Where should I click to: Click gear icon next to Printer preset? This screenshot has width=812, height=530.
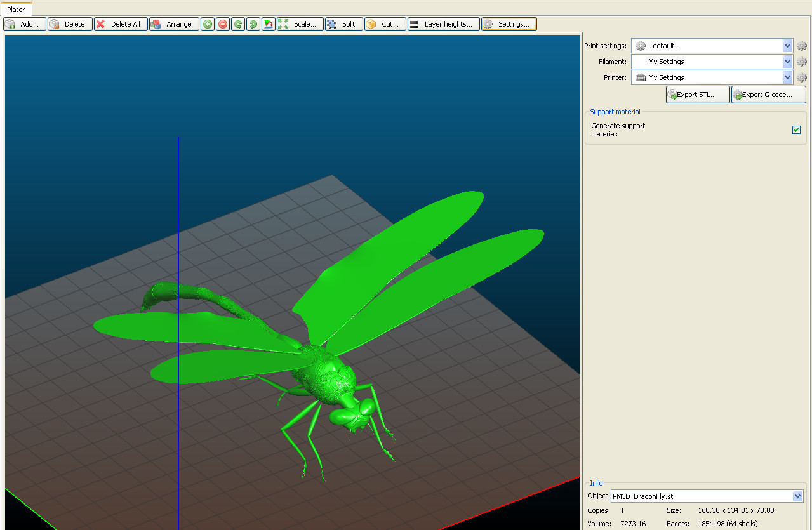[802, 77]
